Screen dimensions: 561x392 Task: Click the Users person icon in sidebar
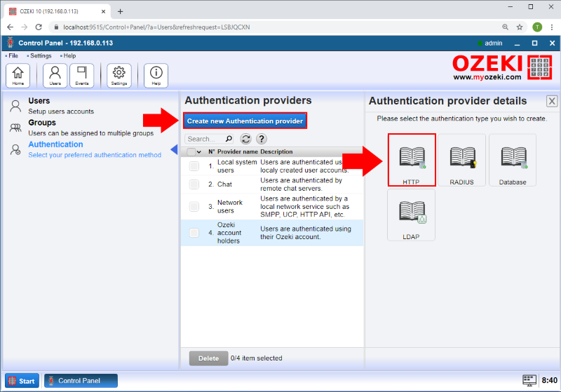coord(15,106)
